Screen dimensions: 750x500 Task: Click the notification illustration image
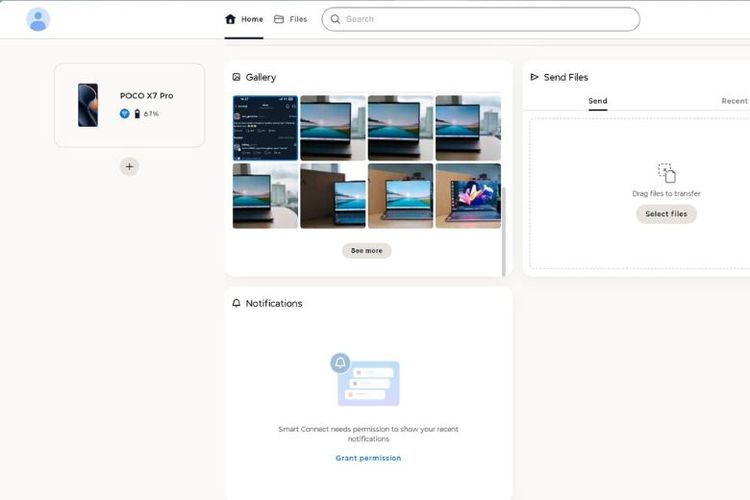point(365,379)
